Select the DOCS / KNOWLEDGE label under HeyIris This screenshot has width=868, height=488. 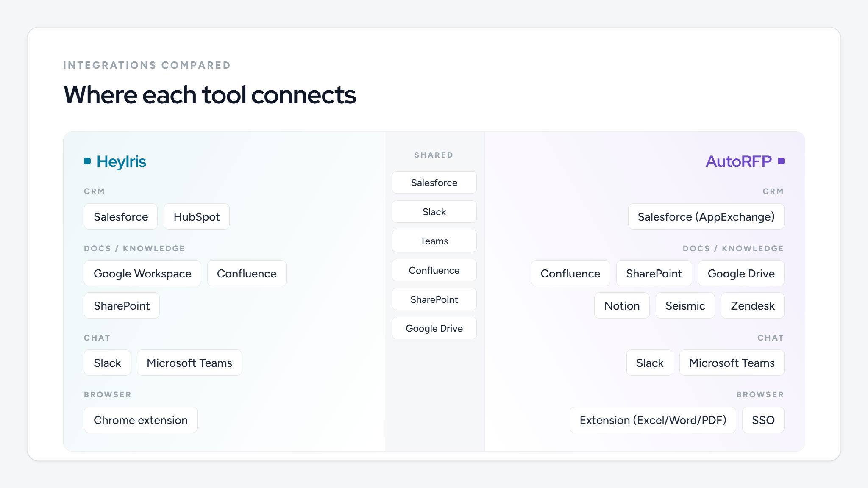(x=134, y=249)
